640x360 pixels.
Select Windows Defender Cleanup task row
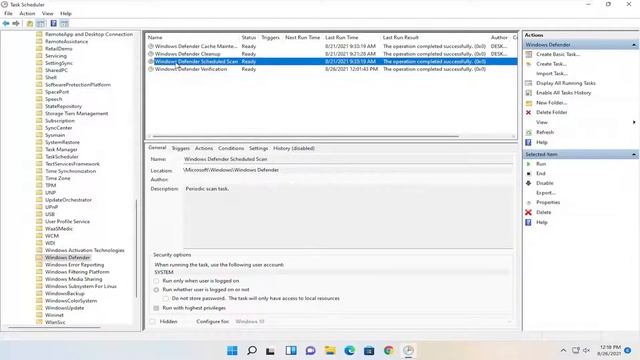(x=331, y=54)
